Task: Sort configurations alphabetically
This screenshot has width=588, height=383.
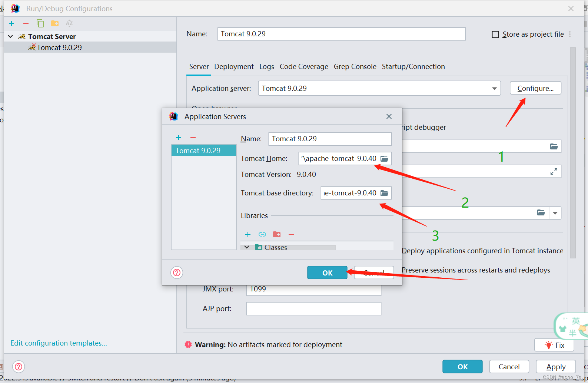Action: (69, 23)
